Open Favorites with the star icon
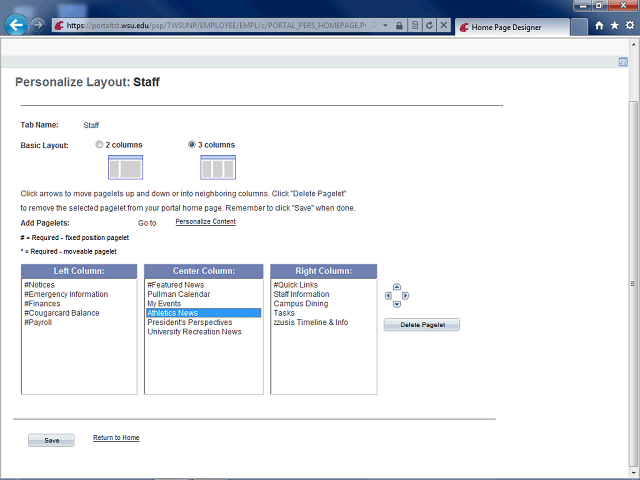 613,25
